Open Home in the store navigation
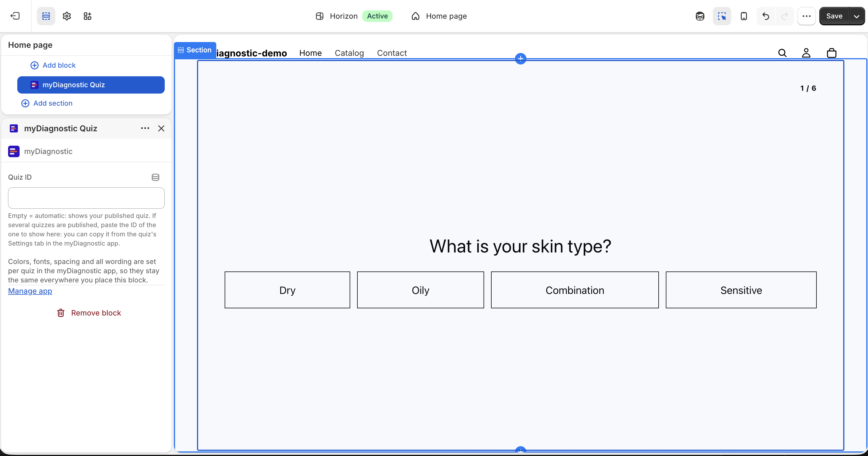The image size is (868, 456). (x=310, y=53)
